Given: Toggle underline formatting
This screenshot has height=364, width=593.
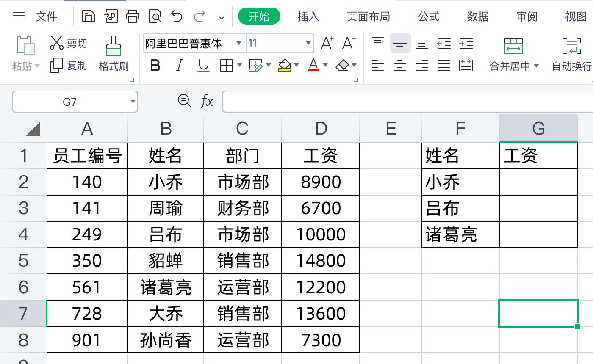Looking at the screenshot, I should point(203,66).
